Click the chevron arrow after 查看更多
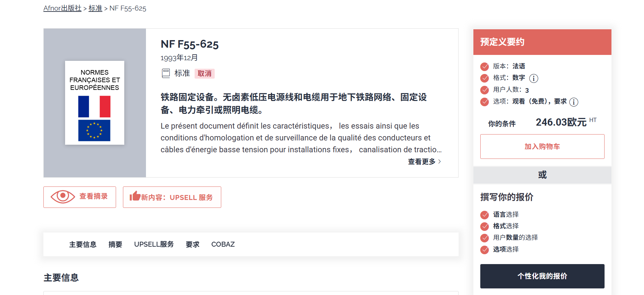 [440, 161]
